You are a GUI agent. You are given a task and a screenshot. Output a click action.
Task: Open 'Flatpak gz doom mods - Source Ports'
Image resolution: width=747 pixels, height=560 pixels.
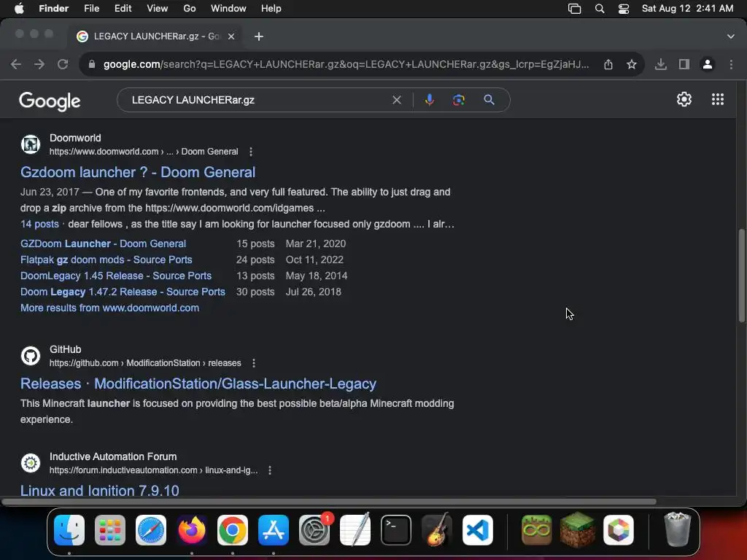(107, 260)
